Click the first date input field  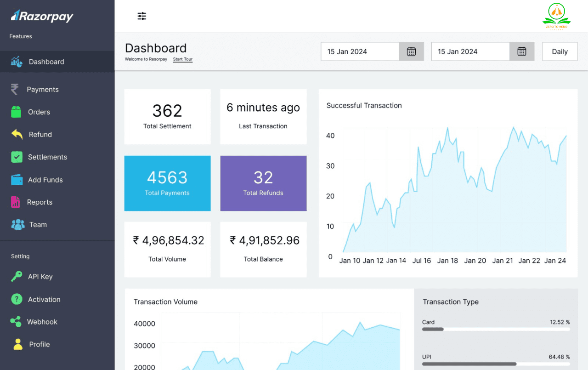pos(360,51)
